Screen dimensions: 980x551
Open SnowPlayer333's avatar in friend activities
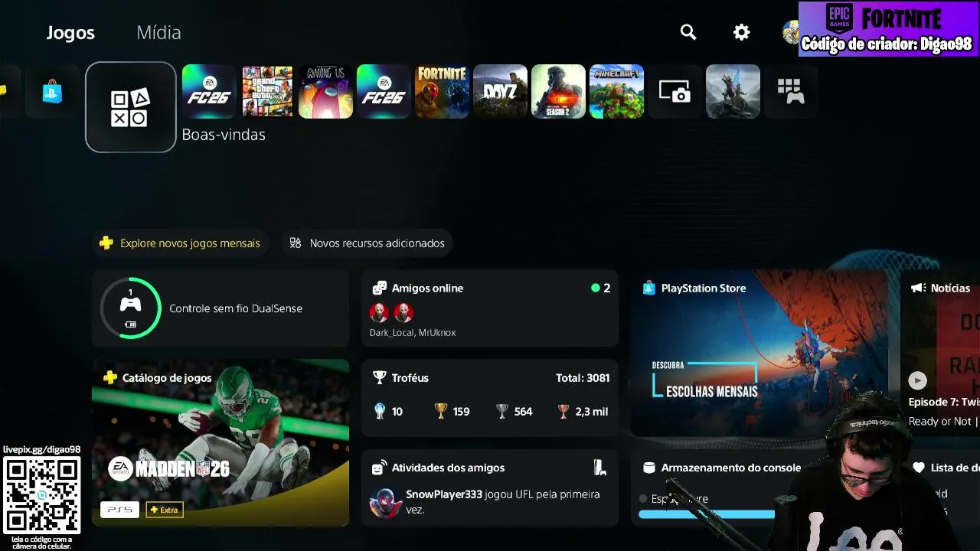point(385,502)
